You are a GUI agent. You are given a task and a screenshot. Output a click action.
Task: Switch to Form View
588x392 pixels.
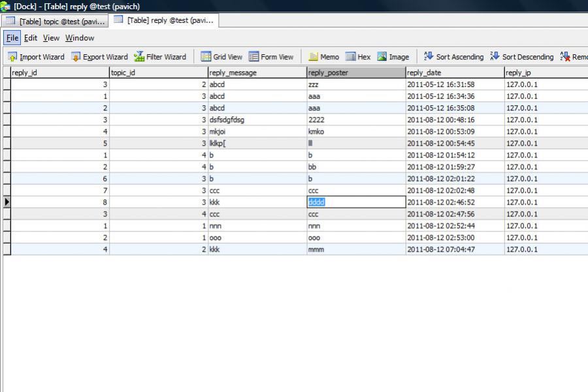pyautogui.click(x=271, y=57)
